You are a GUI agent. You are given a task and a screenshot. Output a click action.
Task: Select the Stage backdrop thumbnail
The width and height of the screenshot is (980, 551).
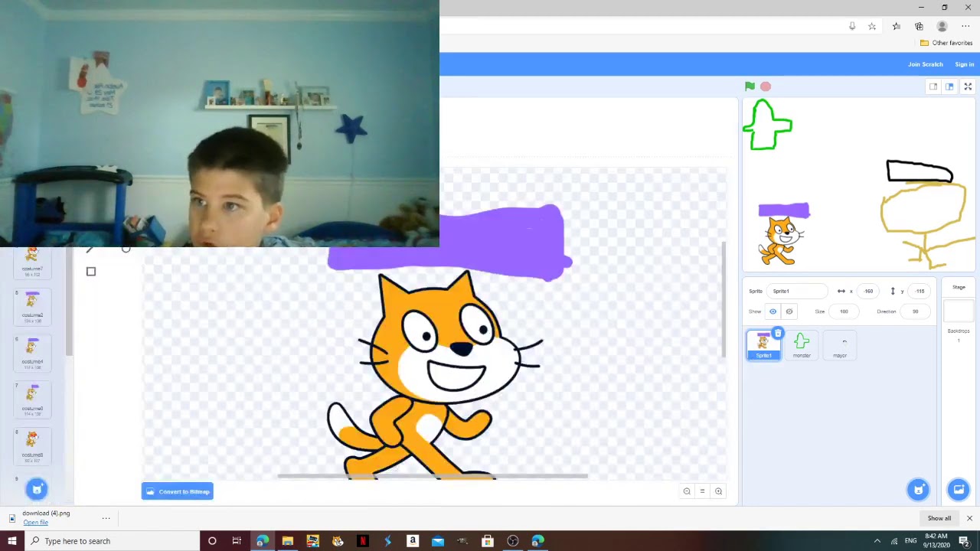pos(959,311)
